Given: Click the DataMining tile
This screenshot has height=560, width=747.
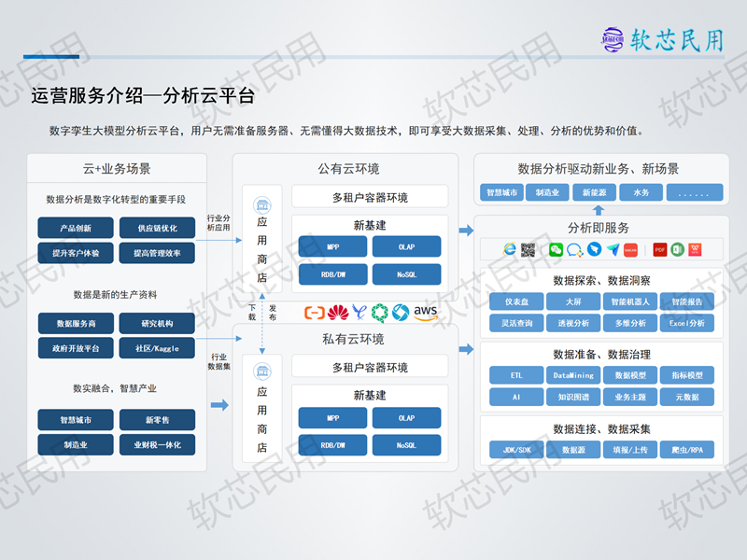Looking at the screenshot, I should [x=573, y=375].
